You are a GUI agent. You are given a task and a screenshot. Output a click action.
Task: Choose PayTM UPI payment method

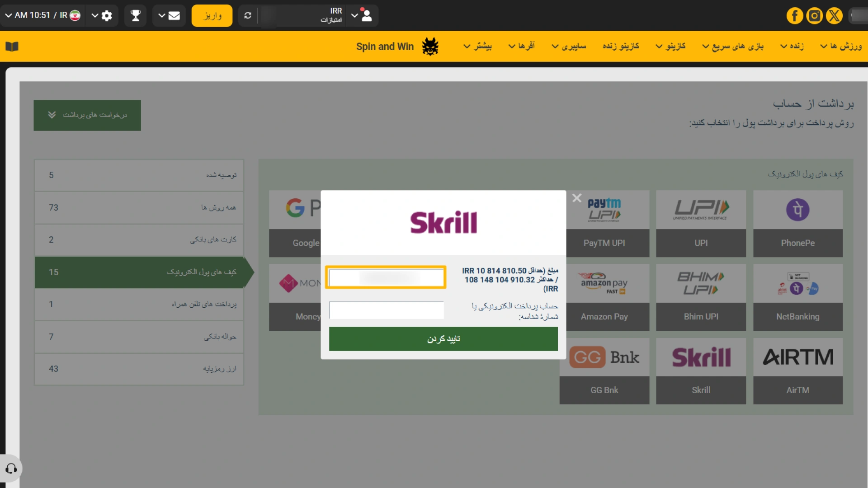(x=607, y=224)
